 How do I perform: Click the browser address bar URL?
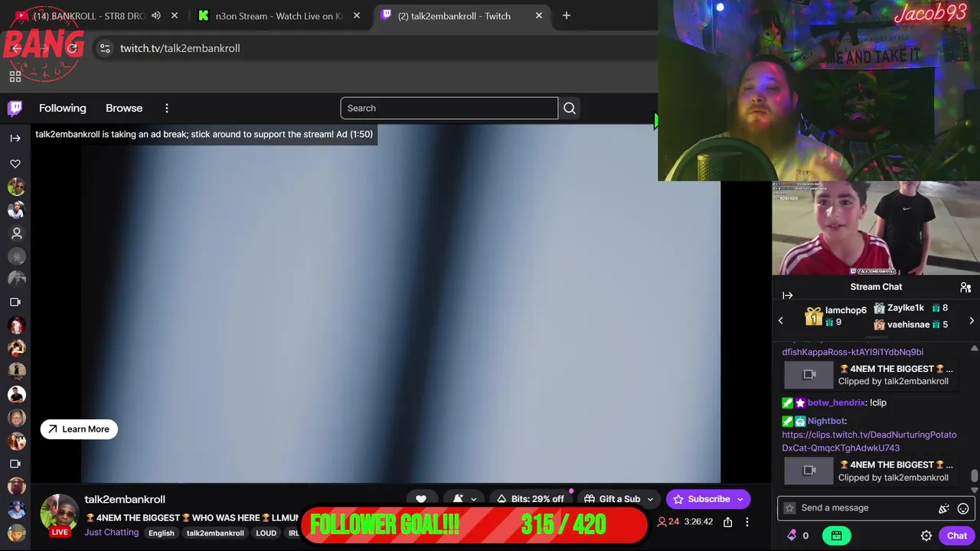pos(180,48)
